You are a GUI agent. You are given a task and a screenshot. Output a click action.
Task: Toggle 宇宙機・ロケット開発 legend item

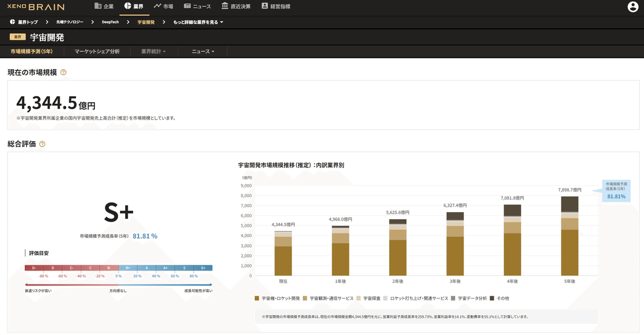tap(277, 297)
